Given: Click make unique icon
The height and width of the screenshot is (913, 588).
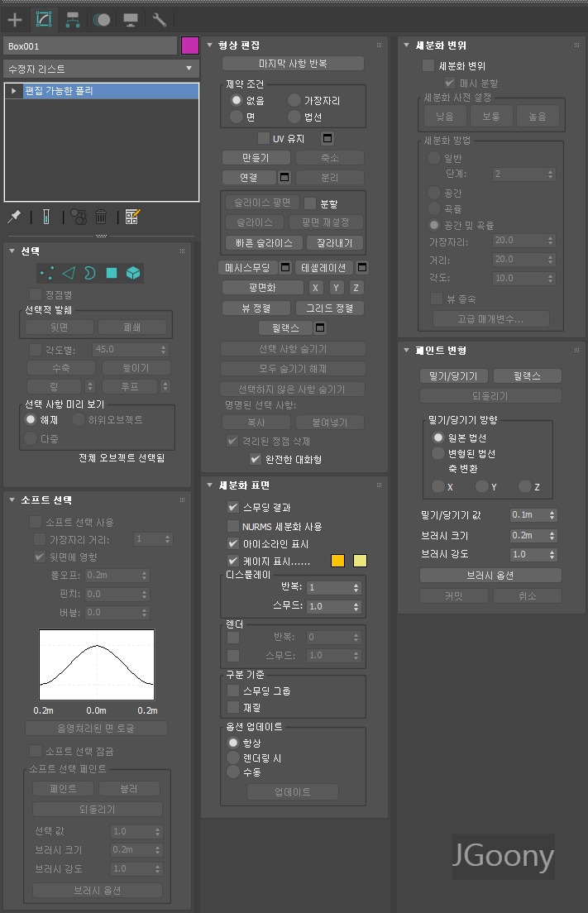Looking at the screenshot, I should (79, 217).
